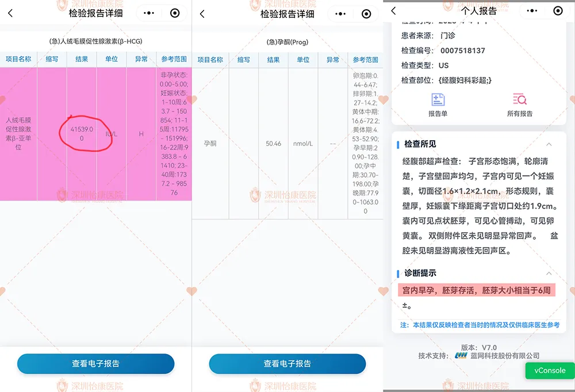Open the green vConsole button

550,371
